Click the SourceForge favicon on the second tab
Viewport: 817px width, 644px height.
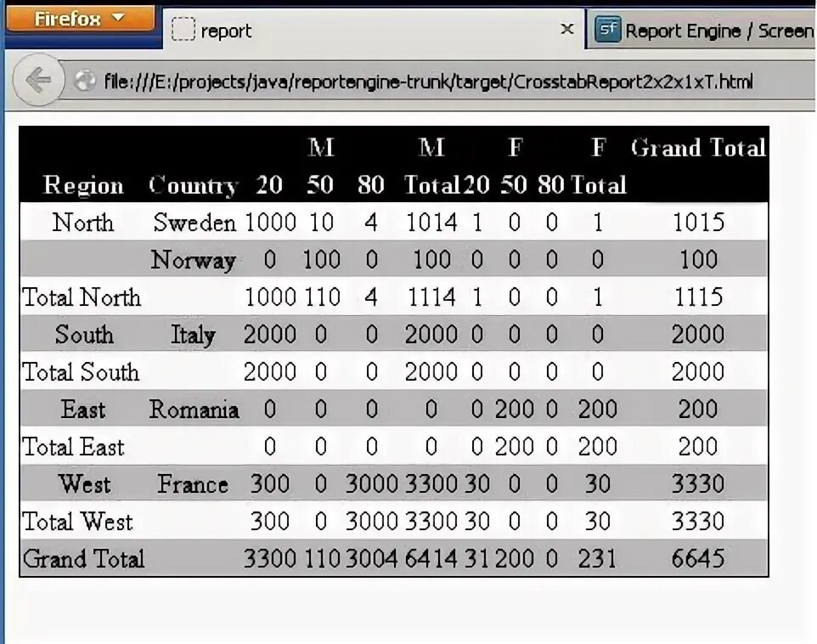tap(606, 29)
